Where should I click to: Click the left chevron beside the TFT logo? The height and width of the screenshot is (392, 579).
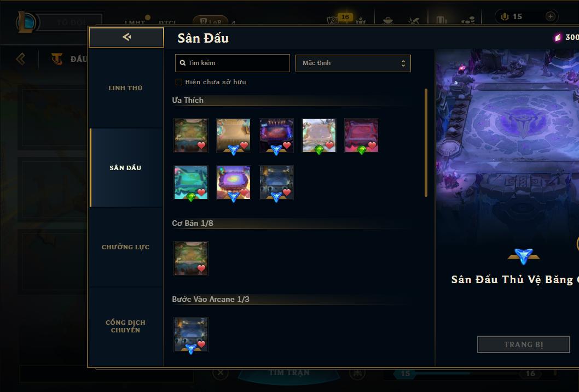tap(21, 58)
